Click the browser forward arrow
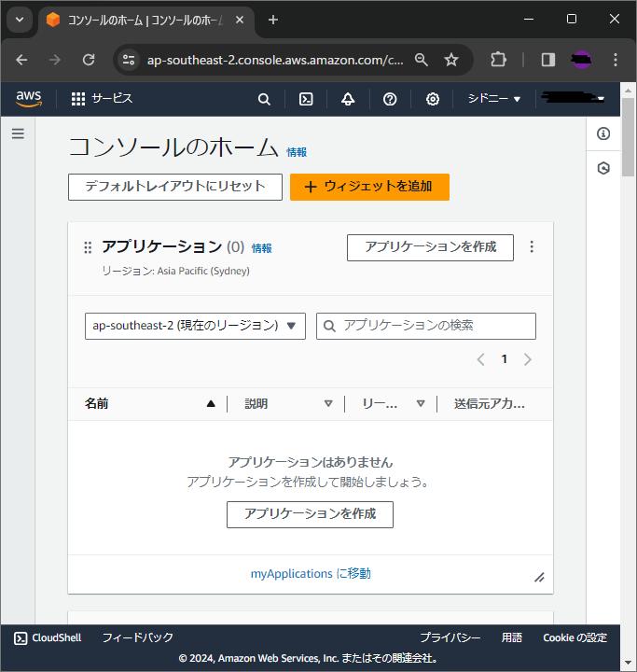Image resolution: width=637 pixels, height=672 pixels. 55,60
